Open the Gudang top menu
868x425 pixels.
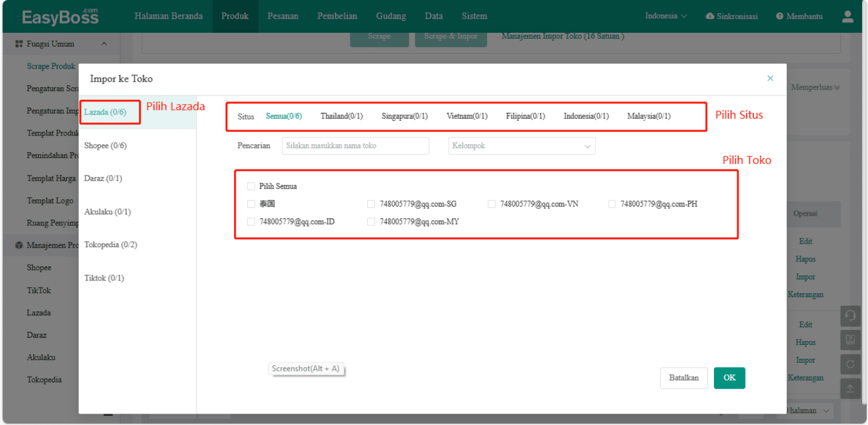391,16
